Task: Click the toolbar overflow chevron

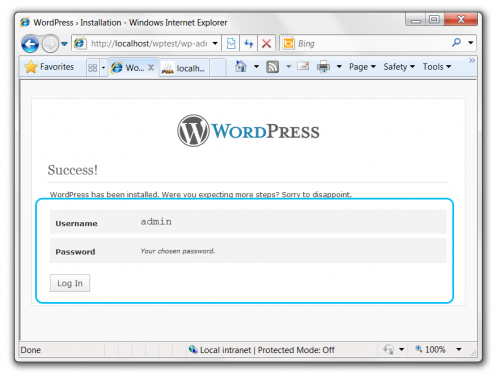Action: 472,60
